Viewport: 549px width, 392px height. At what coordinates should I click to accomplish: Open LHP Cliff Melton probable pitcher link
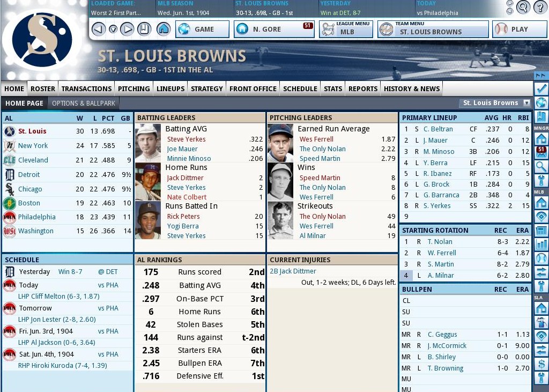click(x=59, y=297)
